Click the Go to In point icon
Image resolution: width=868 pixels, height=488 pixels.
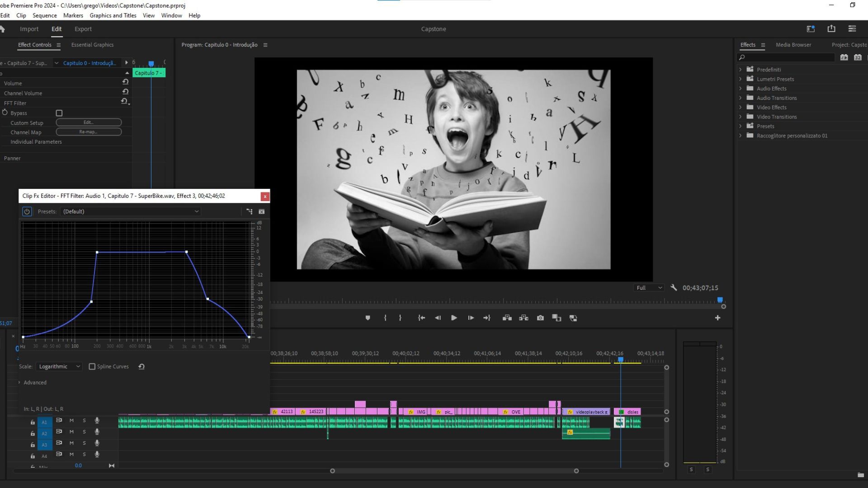click(x=421, y=318)
